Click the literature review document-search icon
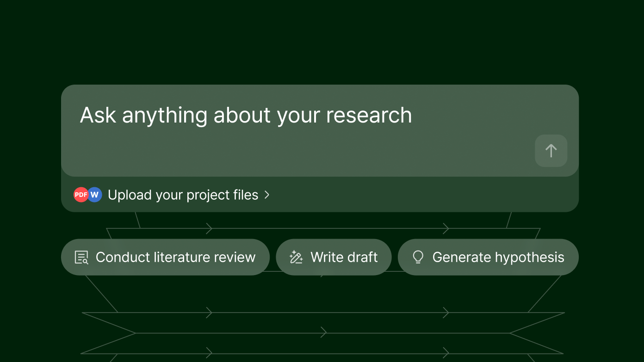Viewport: 644px width, 362px height. click(x=81, y=257)
